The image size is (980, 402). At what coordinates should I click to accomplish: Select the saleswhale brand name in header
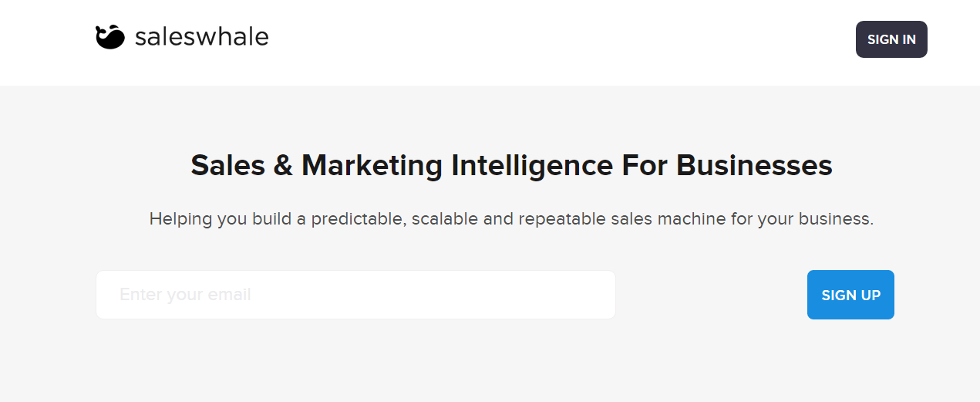point(201,37)
